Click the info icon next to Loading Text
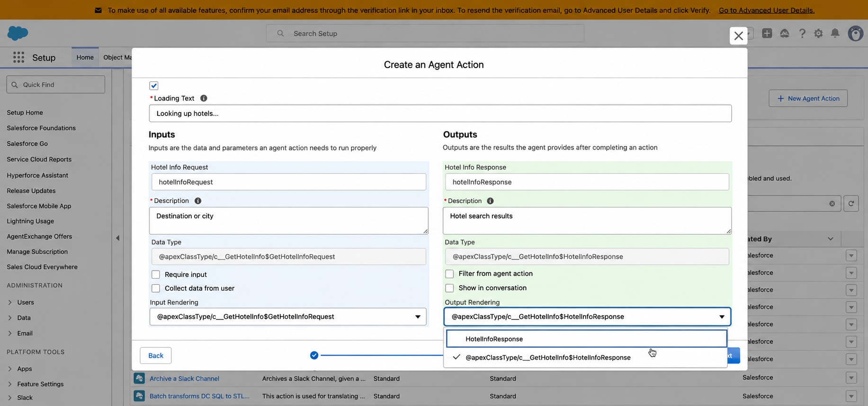Viewport: 868px width, 406px height. click(204, 98)
